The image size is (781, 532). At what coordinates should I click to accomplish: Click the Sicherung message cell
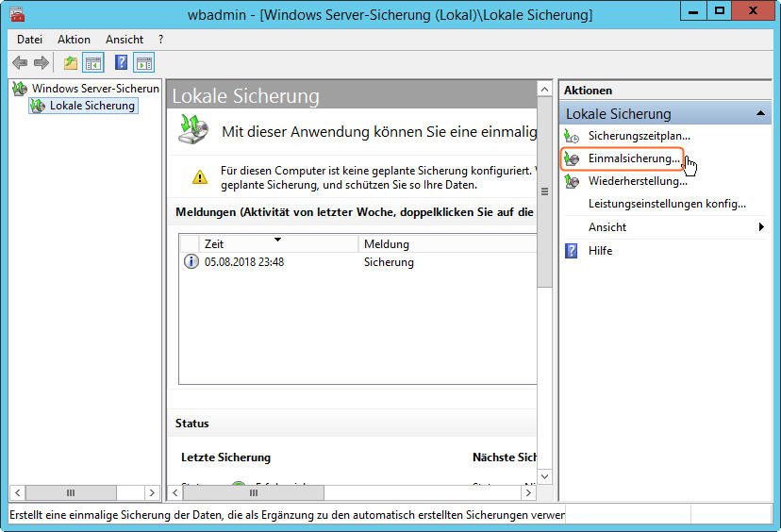(x=389, y=262)
